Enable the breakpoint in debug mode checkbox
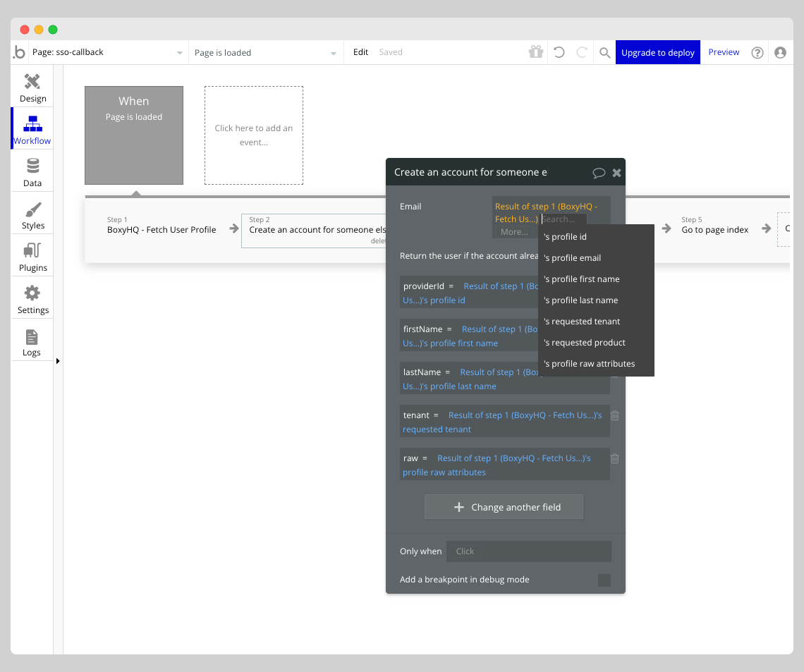804x672 pixels. [604, 580]
